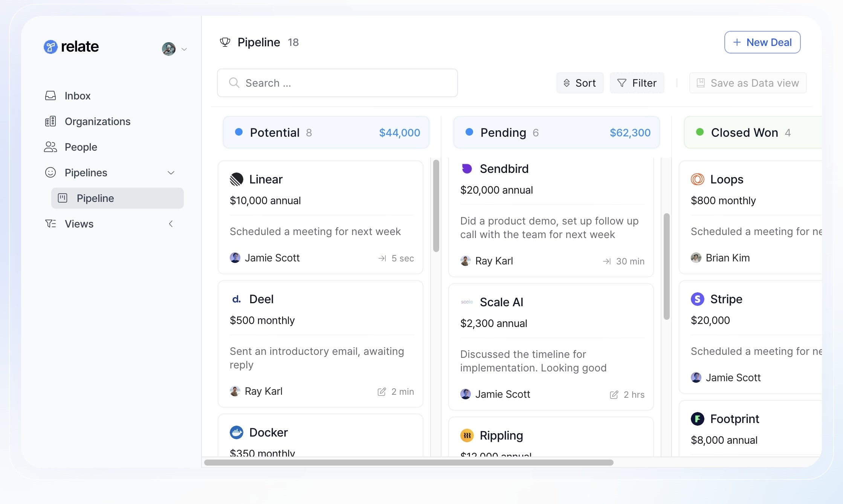This screenshot has height=504, width=843.
Task: Click the Pipeline trophy icon
Action: tap(225, 42)
